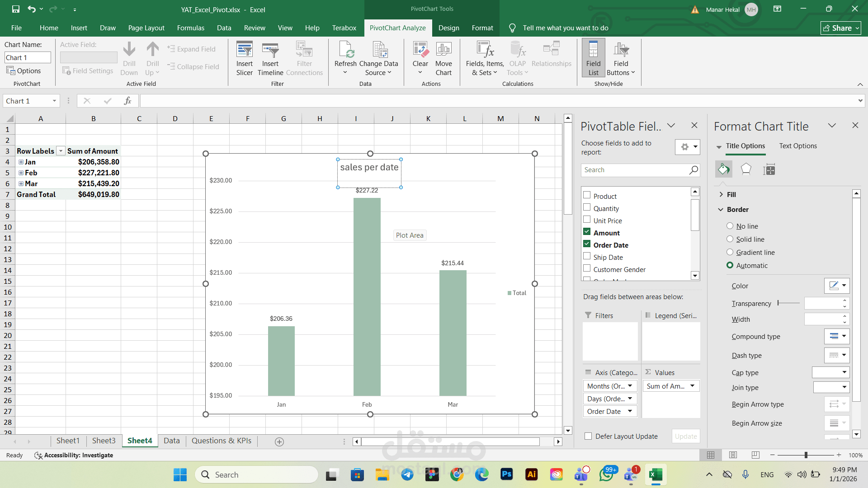The height and width of the screenshot is (488, 868).
Task: Check the Quantity field checkbox
Action: (587, 207)
